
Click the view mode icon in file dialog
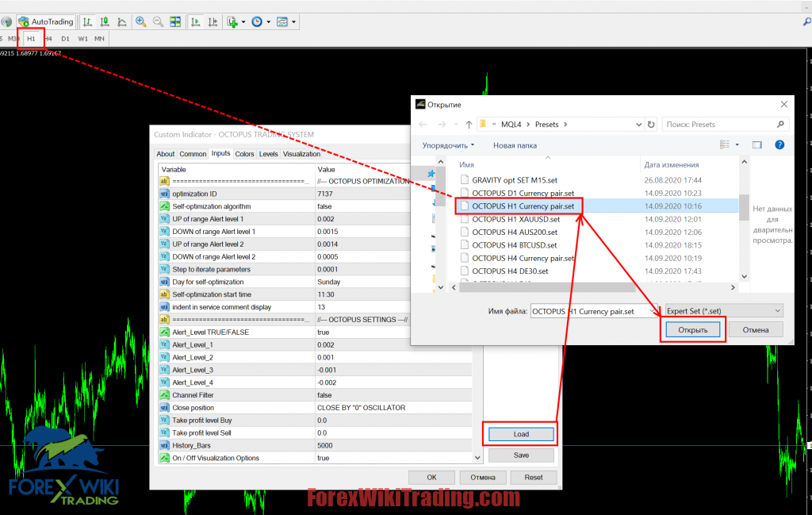point(725,145)
